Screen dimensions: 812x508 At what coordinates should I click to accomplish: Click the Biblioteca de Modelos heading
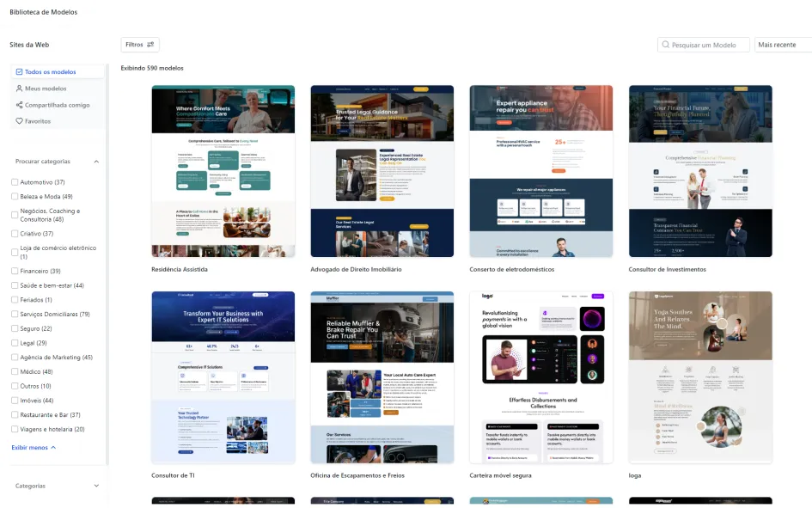44,12
